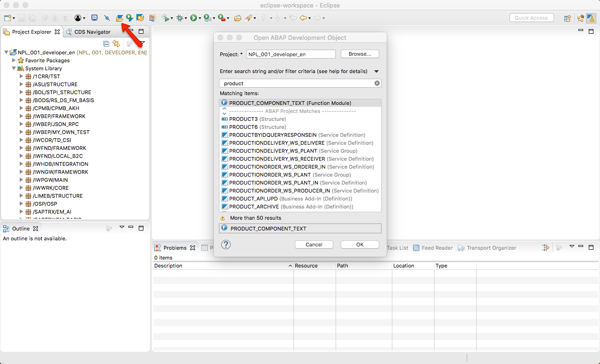Image resolution: width=600 pixels, height=364 pixels.
Task: Switch to the CDS Navigator tab
Action: coord(88,32)
